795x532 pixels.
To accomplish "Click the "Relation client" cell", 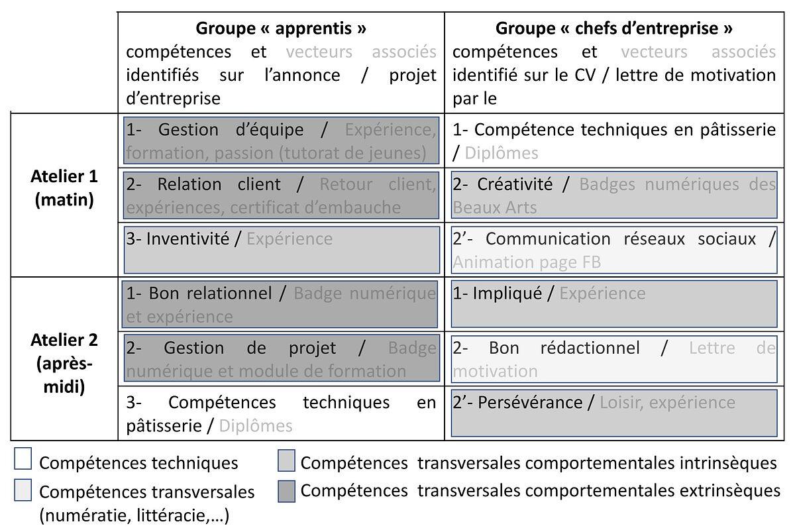I will point(281,195).
